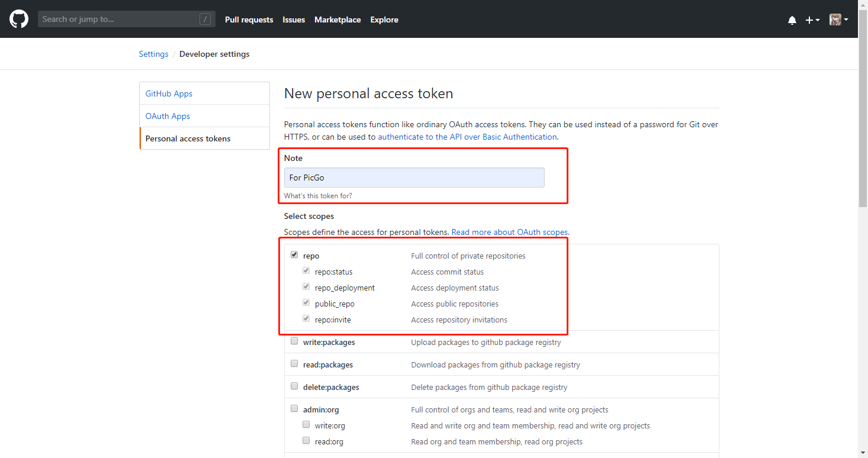Viewport: 868px width, 458px height.
Task: Open the Read more about OAuth scopes link
Action: 510,232
